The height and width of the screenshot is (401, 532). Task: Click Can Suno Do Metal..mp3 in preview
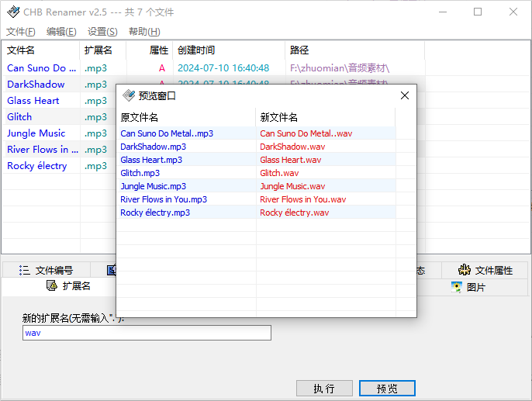[x=167, y=133]
